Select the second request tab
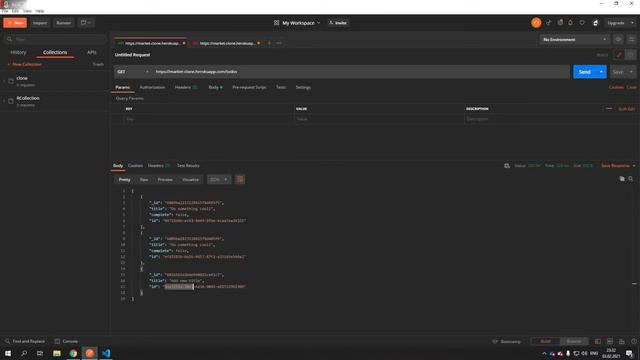 (x=226, y=43)
